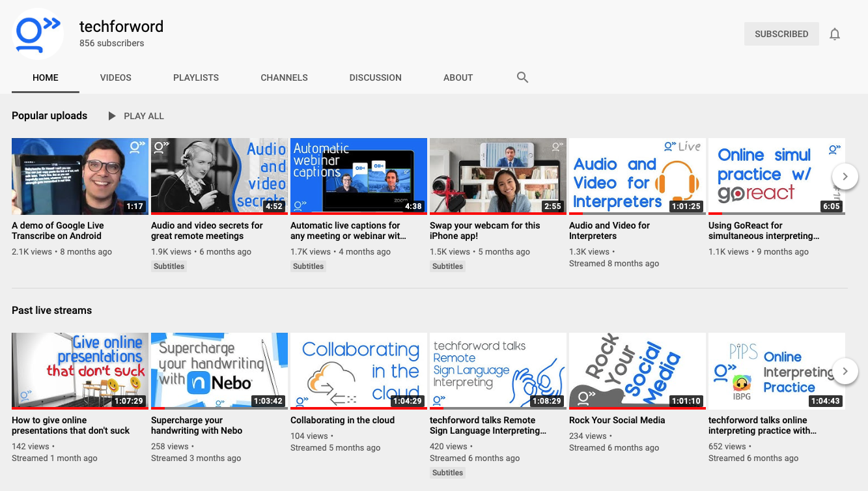Click Subtitles badge under Swap your webcam
868x491 pixels.
[448, 266]
